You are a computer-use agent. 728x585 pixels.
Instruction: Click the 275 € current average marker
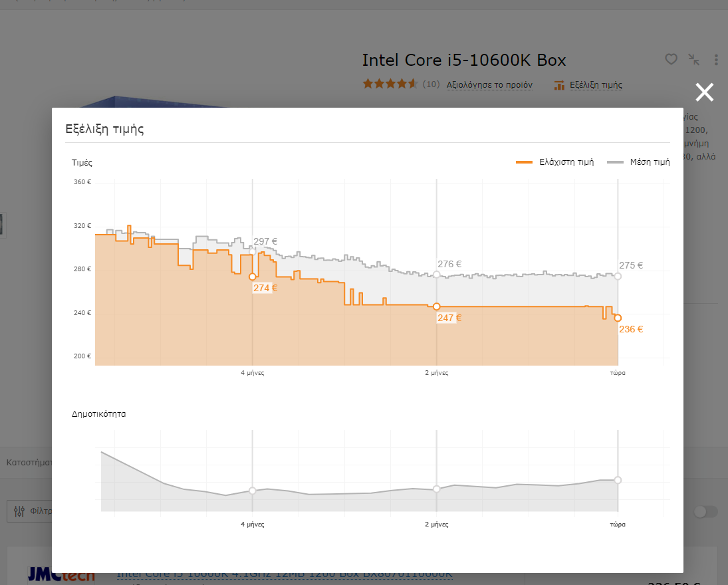pyautogui.click(x=618, y=277)
